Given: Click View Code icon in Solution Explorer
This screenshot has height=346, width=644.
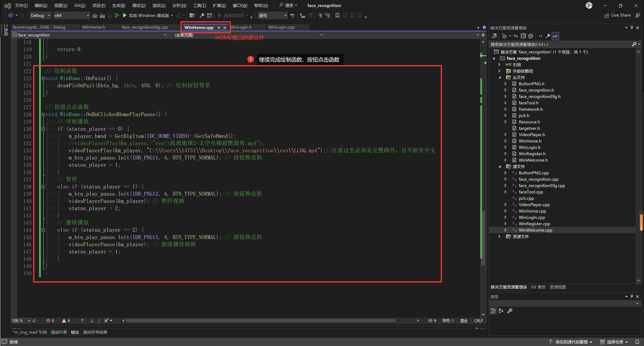Looking at the screenshot, I should click(540, 36).
